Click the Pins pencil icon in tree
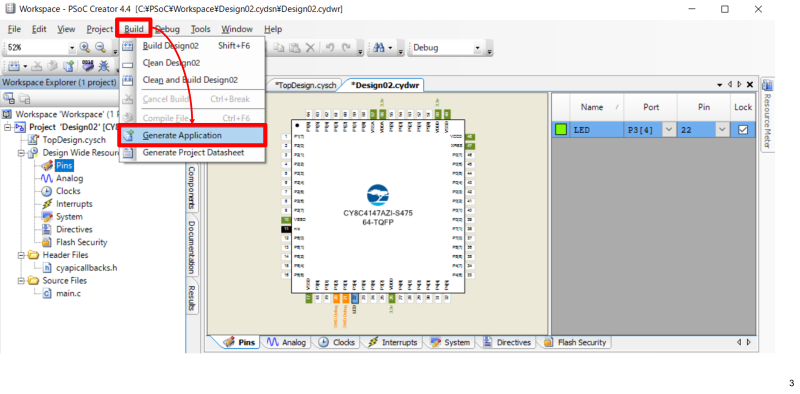This screenshot has height=394, width=800. tap(47, 165)
